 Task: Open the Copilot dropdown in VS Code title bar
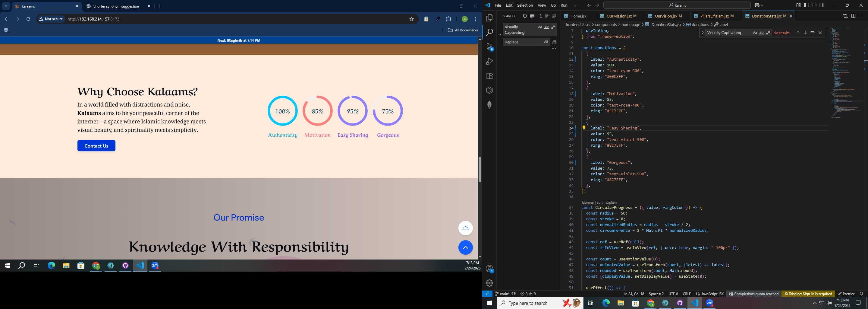coord(762,5)
